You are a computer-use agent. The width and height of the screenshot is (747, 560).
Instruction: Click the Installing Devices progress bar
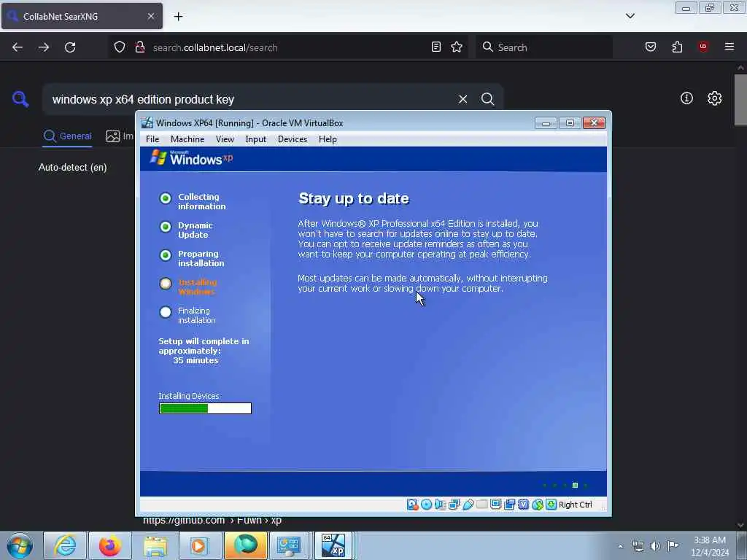205,408
